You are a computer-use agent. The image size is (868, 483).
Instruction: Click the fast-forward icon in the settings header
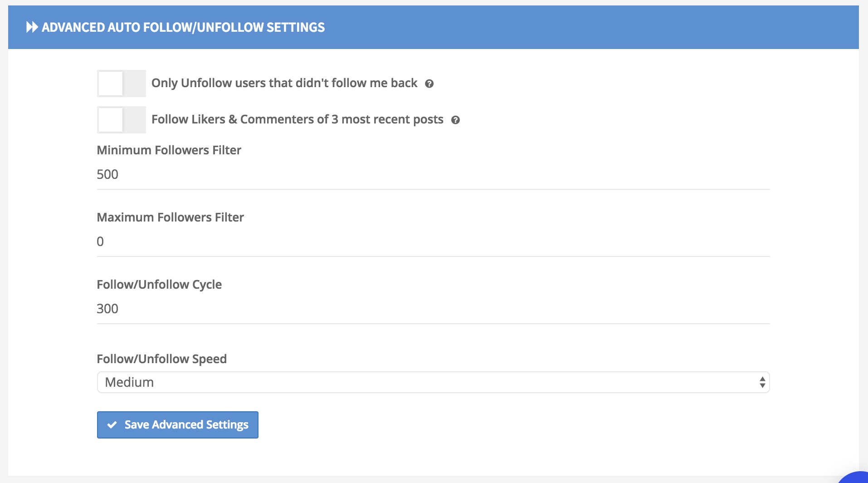click(32, 27)
